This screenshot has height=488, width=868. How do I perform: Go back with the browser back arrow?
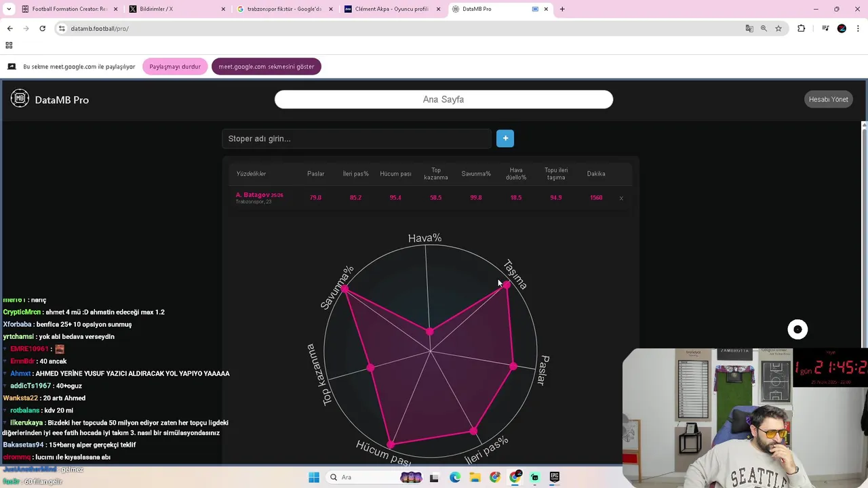click(9, 28)
